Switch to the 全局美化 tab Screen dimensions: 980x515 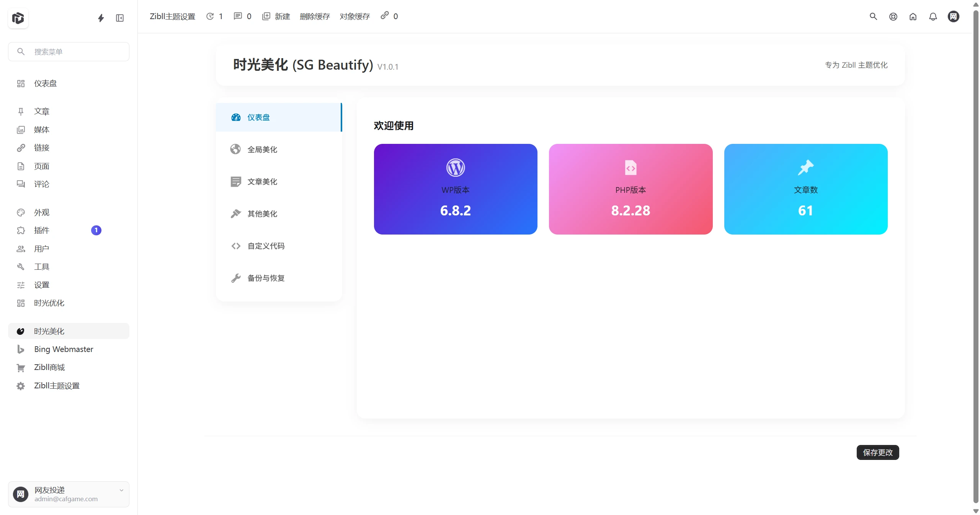[x=262, y=149]
